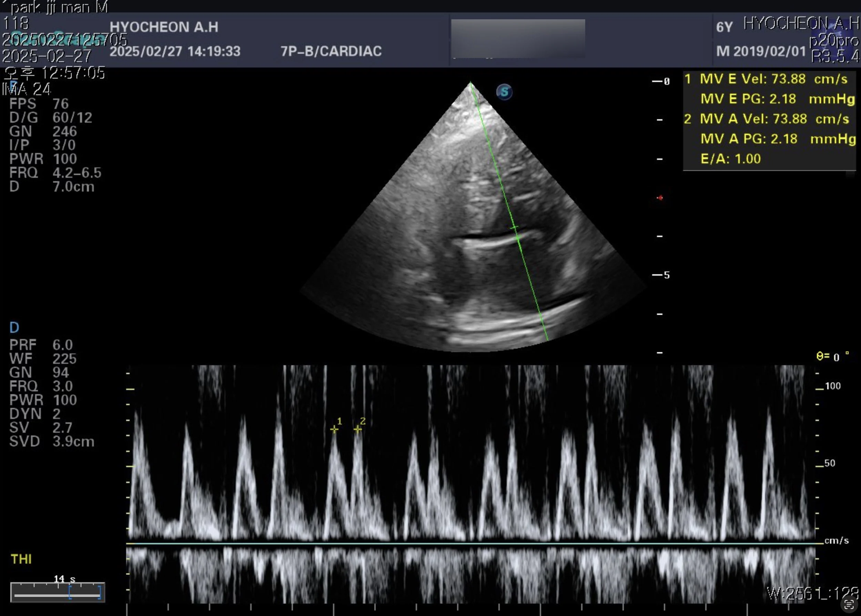Viewport: 861px width, 616px height.
Task: Click the cm/s unit label beside the baseline
Action: 836,541
